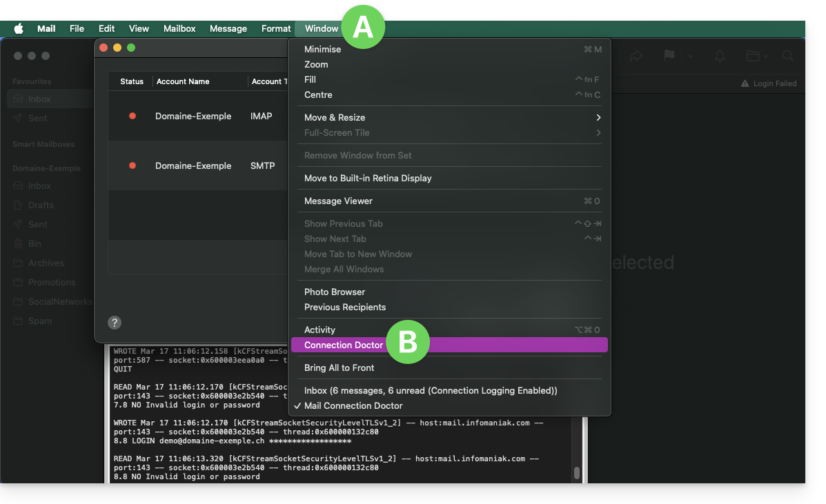826x504 pixels.
Task: Click the Login Failed warning icon
Action: point(745,83)
